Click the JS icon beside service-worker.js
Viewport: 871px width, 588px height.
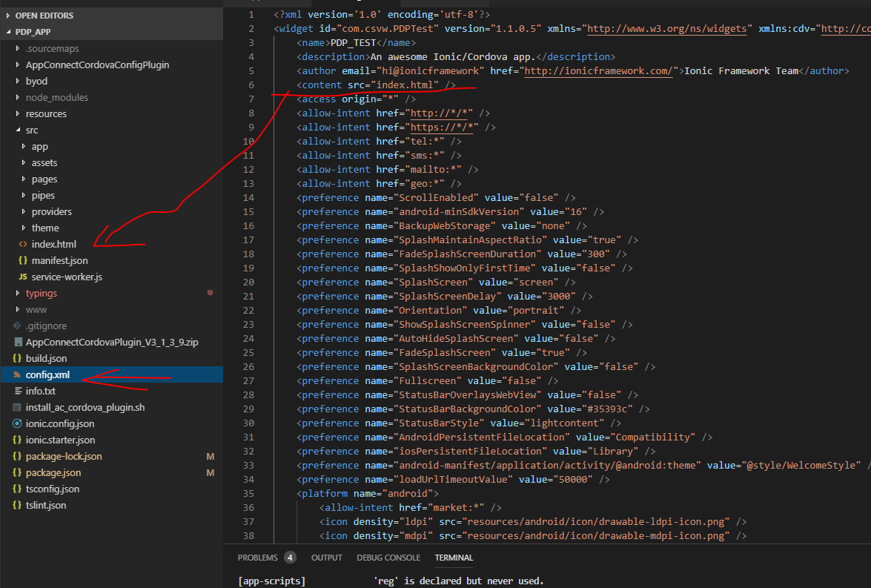(x=23, y=277)
